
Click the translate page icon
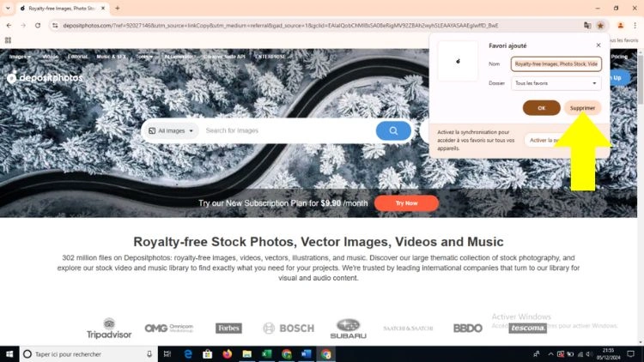[587, 26]
